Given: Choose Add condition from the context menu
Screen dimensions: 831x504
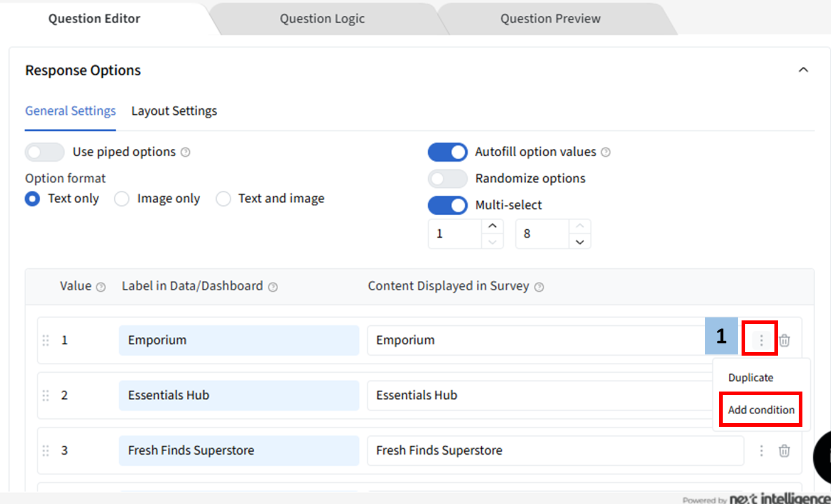Looking at the screenshot, I should [x=761, y=410].
